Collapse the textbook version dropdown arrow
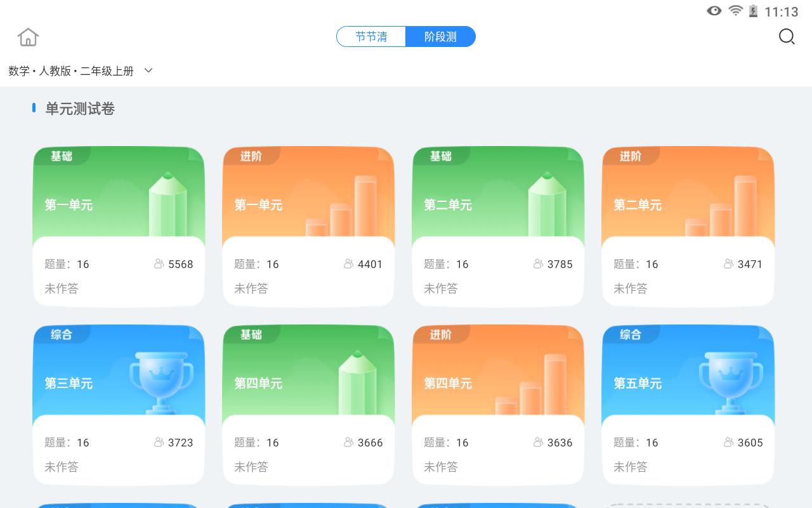This screenshot has width=812, height=508. click(x=148, y=70)
